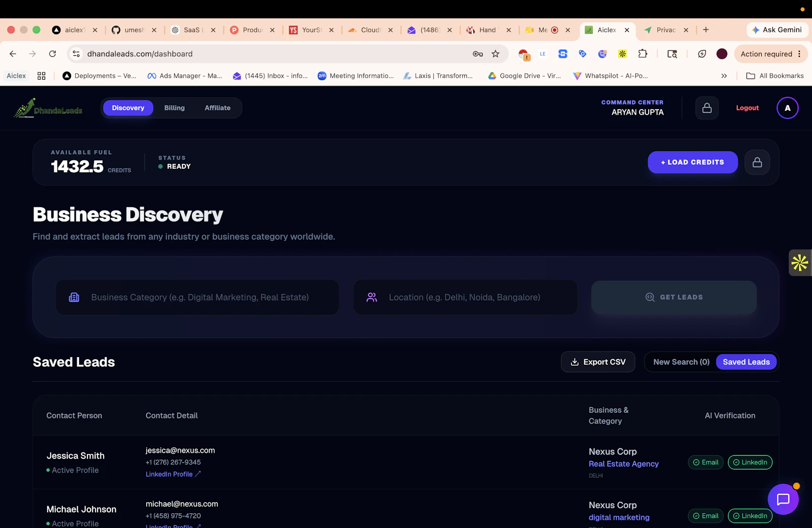Select the Saved Leads toggle tab

(x=746, y=362)
